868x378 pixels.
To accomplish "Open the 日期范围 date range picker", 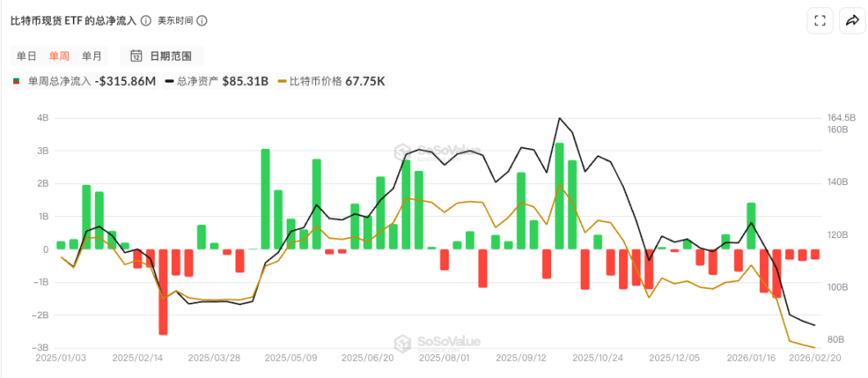I will tap(162, 56).
